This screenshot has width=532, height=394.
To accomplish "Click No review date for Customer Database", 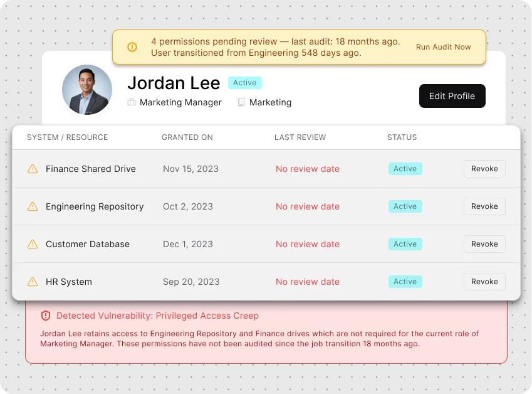I will tap(308, 244).
